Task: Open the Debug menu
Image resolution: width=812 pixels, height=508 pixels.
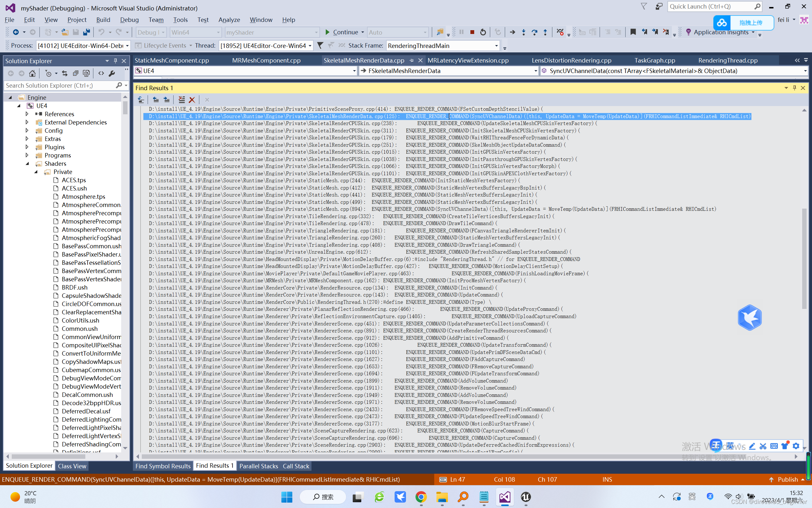Action: [129, 20]
